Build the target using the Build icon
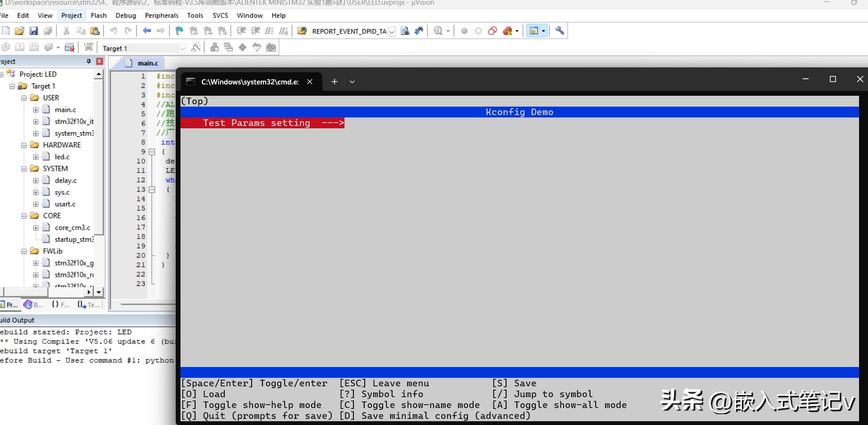 pos(19,47)
